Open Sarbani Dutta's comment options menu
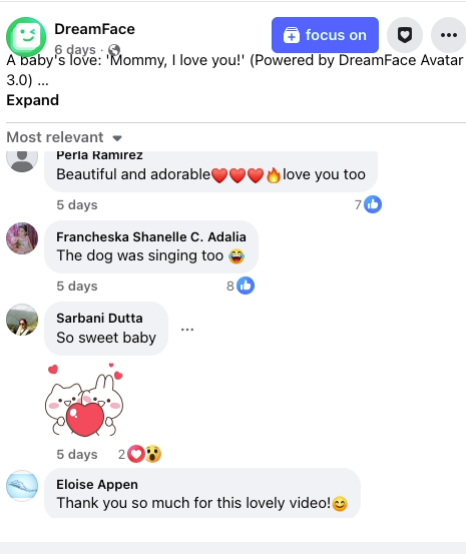 click(187, 329)
